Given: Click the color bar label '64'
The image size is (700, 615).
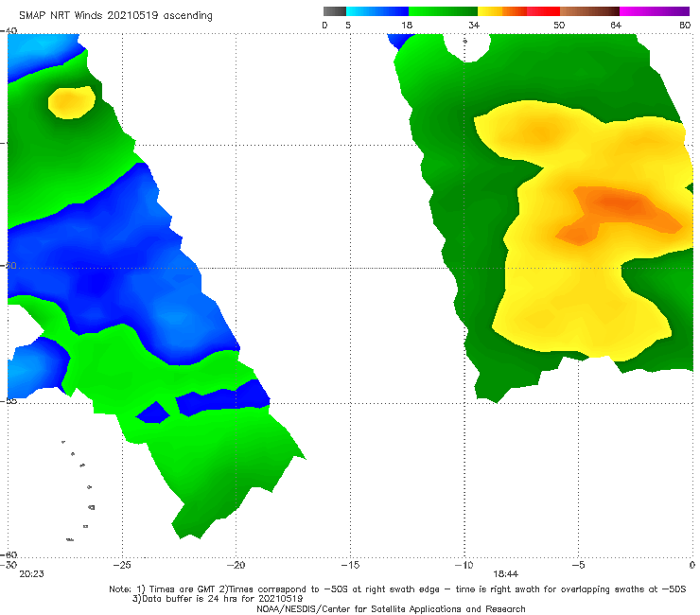Looking at the screenshot, I should (616, 25).
